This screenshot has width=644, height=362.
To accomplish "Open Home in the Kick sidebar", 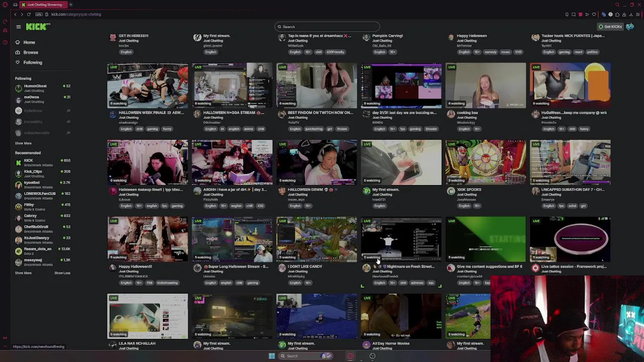I will (x=29, y=42).
